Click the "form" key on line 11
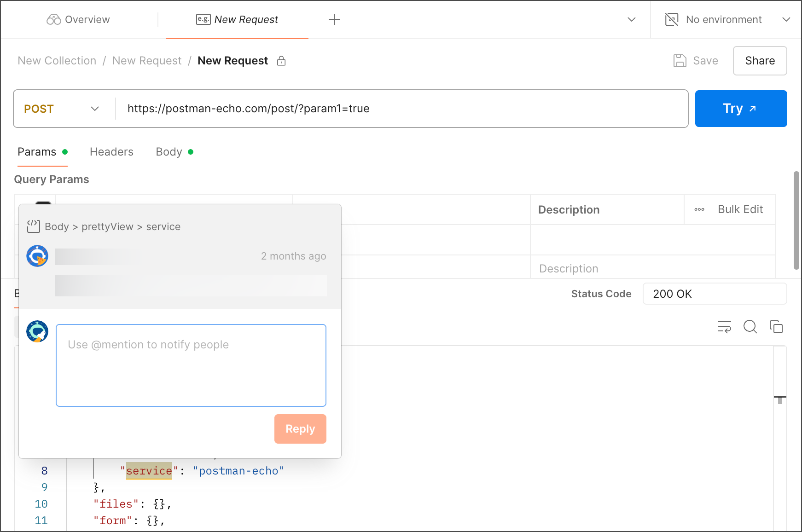This screenshot has height=532, width=802. [113, 520]
